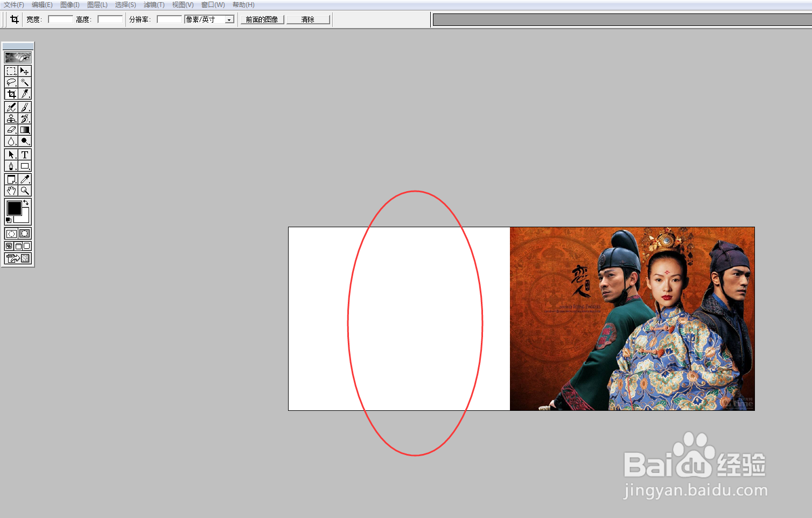
Task: Switch to Quick Mask mode
Action: pyautogui.click(x=25, y=233)
